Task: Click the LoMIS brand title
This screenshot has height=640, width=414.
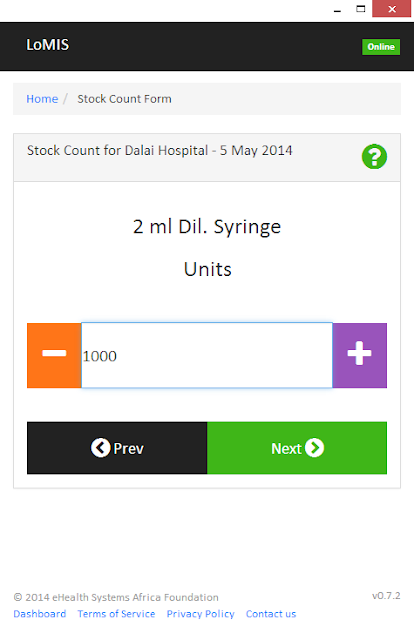Action: (x=48, y=45)
